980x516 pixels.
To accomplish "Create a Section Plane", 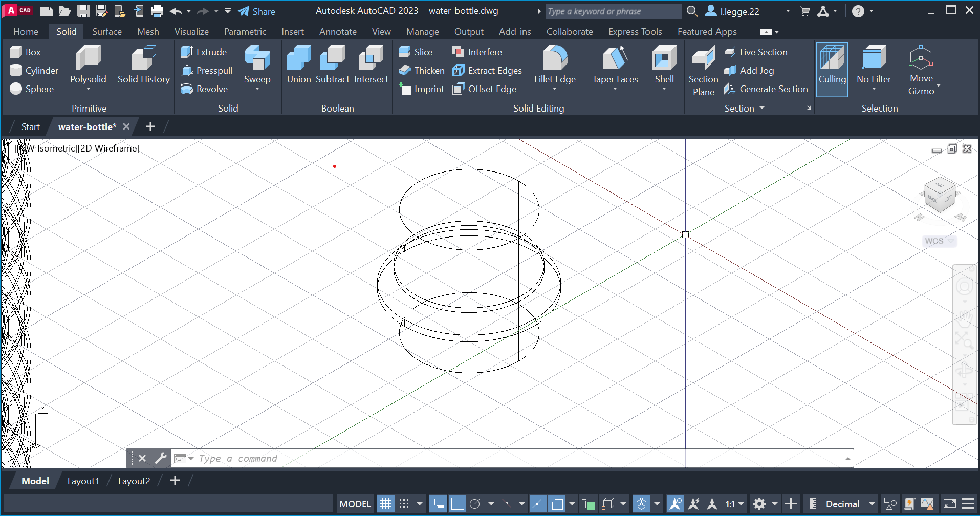I will pyautogui.click(x=703, y=71).
